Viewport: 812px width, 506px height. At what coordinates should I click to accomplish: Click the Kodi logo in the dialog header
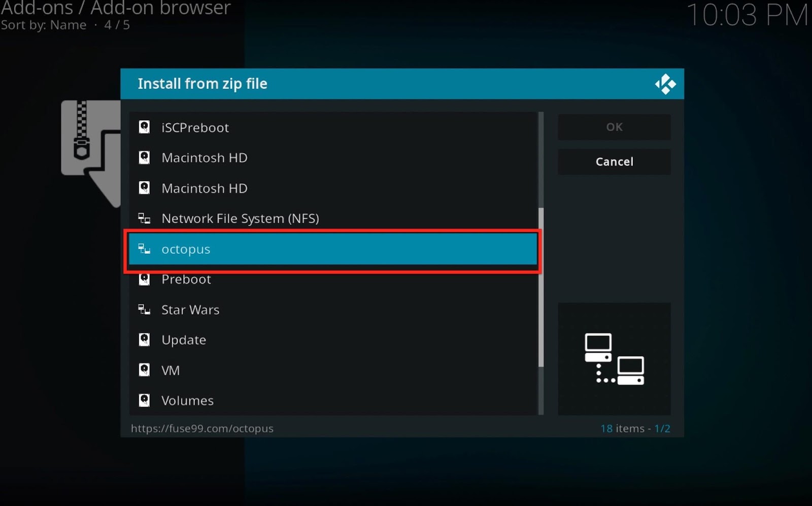(x=665, y=84)
